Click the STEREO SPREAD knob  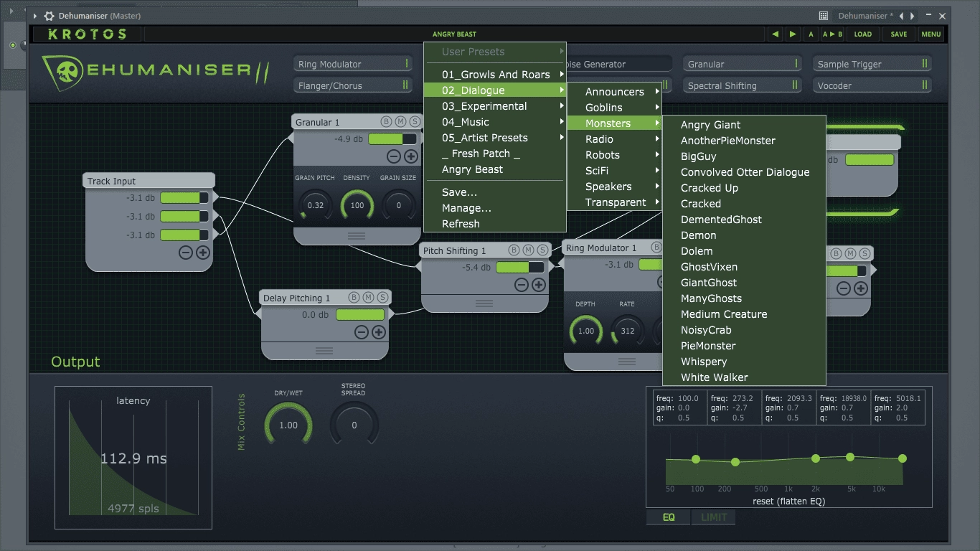(354, 425)
